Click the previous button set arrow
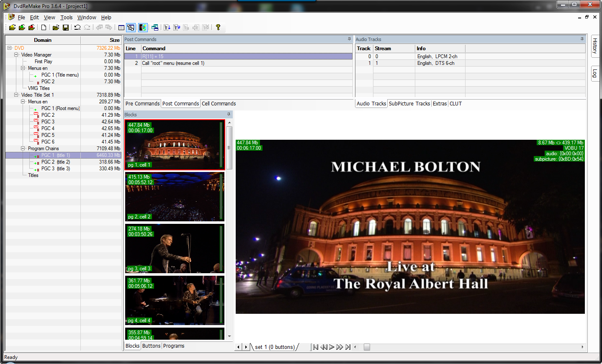Image resolution: width=602 pixels, height=364 pixels. pyautogui.click(x=239, y=347)
